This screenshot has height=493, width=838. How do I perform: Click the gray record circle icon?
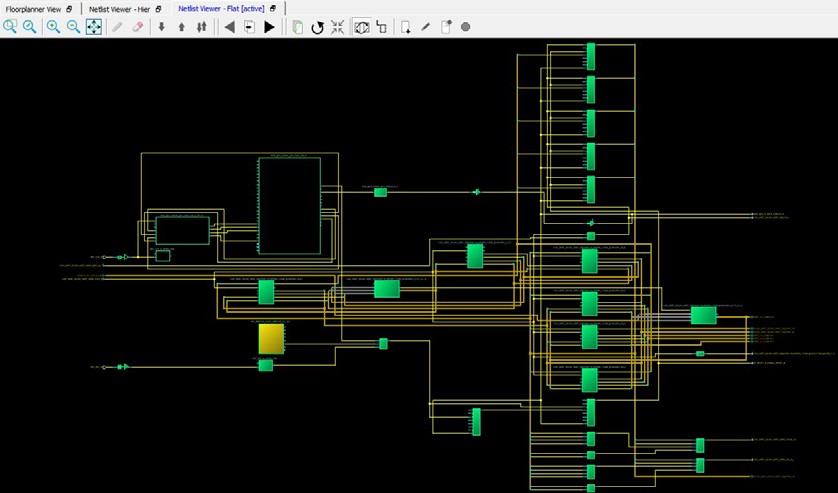tap(465, 27)
